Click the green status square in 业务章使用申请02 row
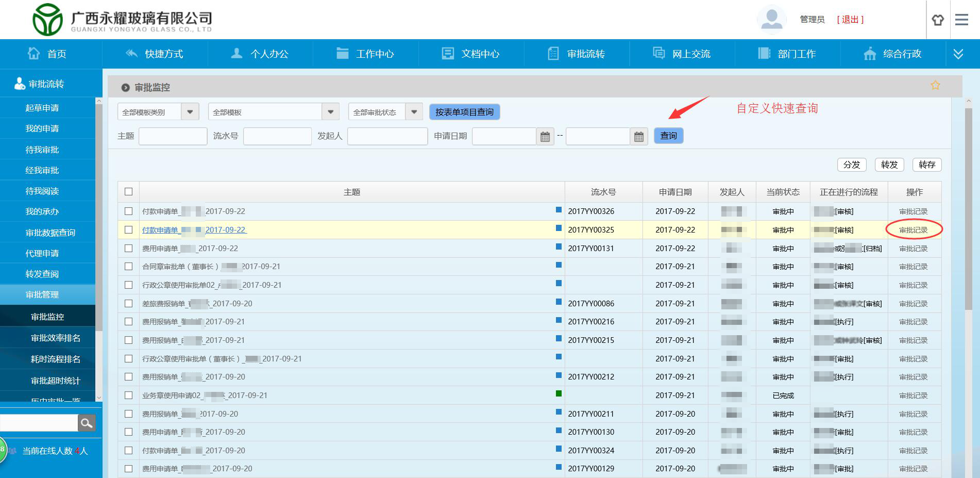Screen dimensions: 980x478 pos(559,394)
